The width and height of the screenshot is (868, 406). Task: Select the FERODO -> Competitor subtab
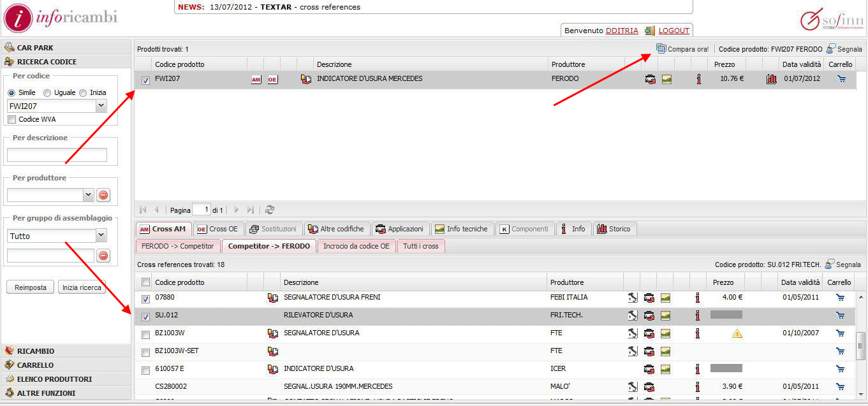178,246
